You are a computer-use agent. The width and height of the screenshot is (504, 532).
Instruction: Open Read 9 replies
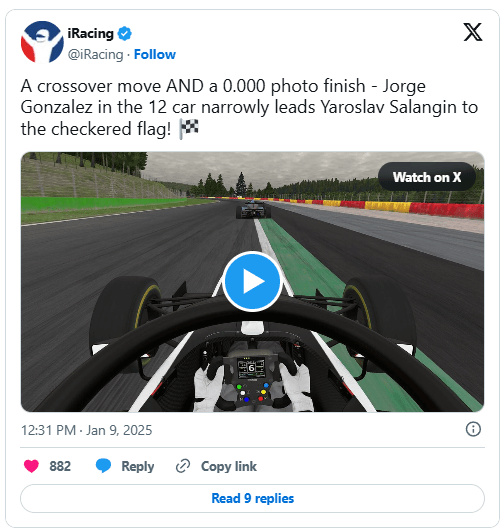(x=252, y=498)
